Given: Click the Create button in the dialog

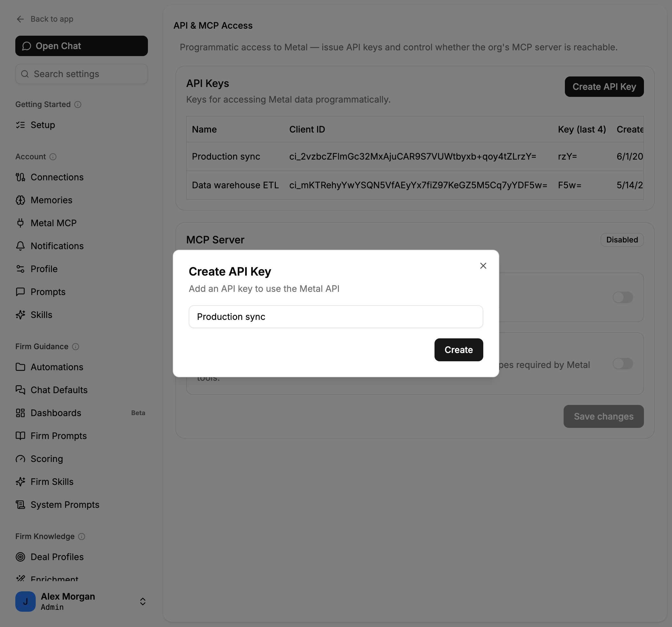Looking at the screenshot, I should (458, 350).
